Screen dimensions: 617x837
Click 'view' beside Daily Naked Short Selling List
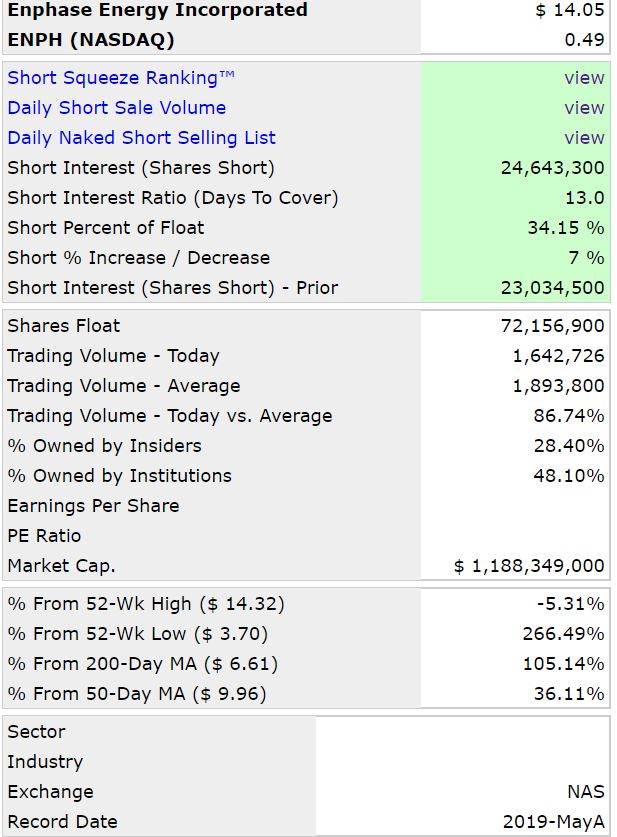tap(584, 138)
